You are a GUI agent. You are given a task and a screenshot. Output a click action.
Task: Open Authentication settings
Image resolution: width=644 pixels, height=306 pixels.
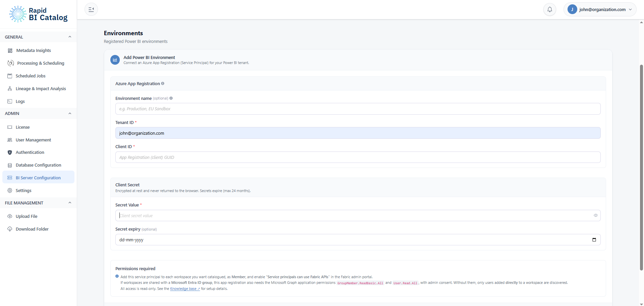[x=38, y=152]
